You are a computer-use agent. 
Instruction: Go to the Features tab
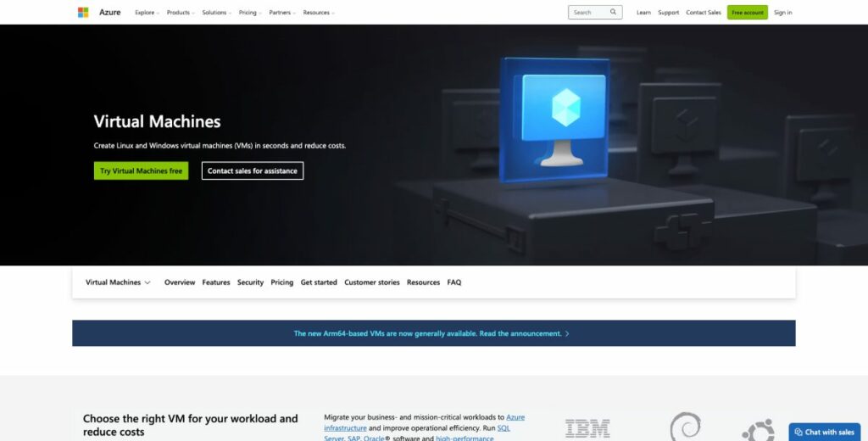216,282
